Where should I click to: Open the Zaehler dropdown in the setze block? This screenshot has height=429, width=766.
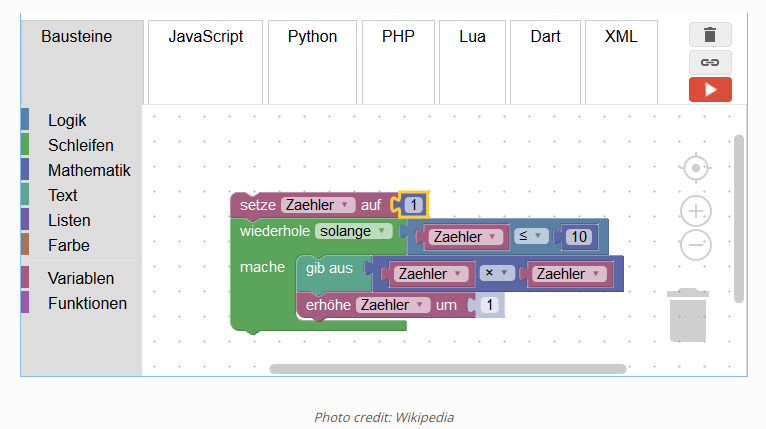pos(318,205)
